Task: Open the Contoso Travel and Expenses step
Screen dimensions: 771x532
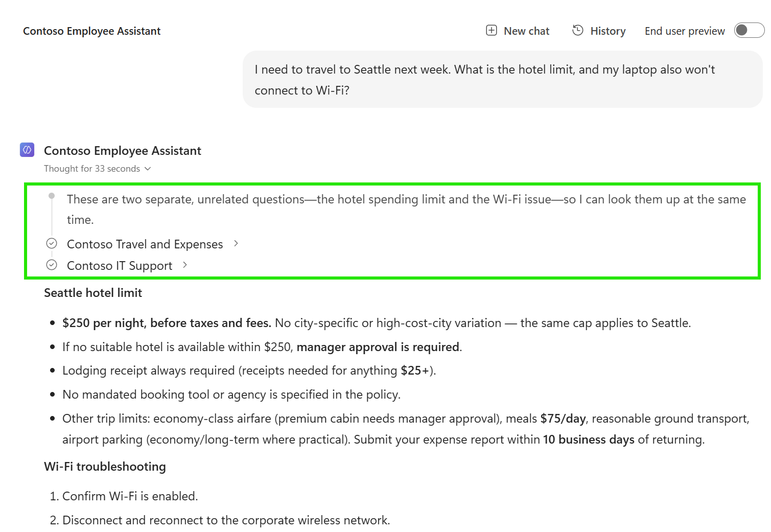Action: pos(145,244)
